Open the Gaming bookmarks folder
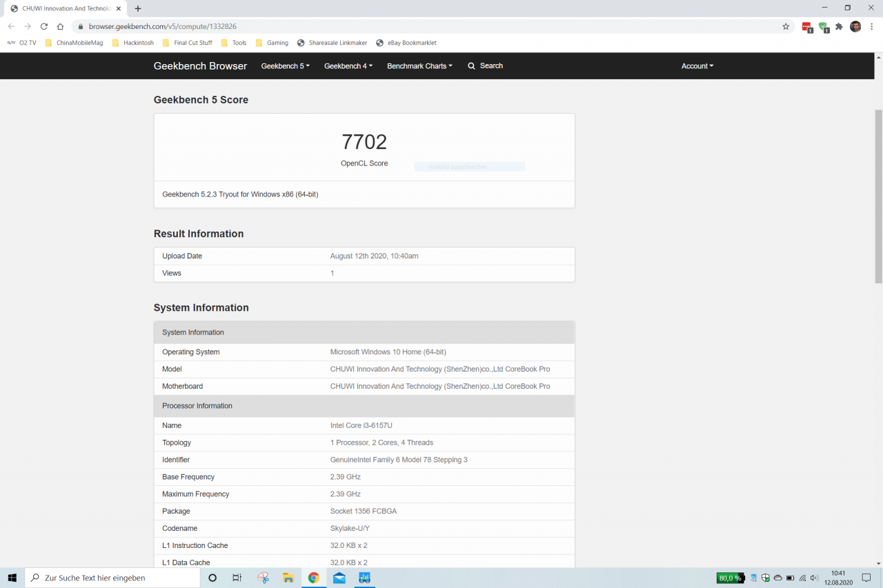 tap(272, 43)
